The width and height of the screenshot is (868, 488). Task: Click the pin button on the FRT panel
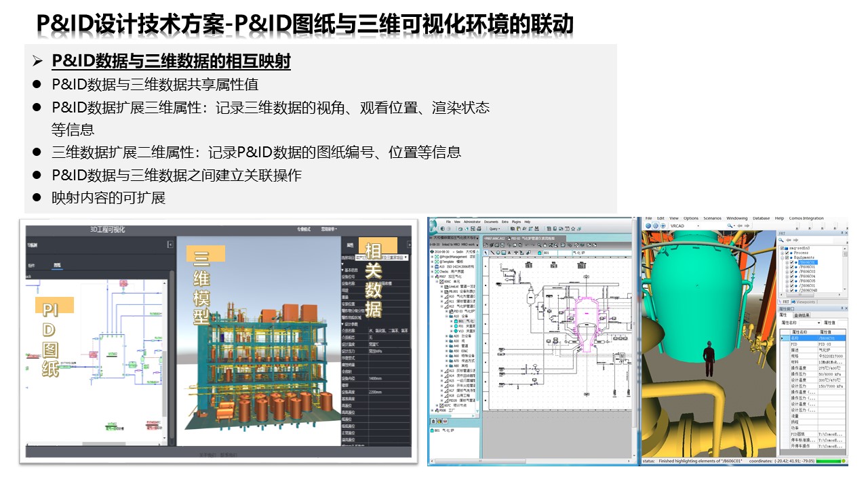[x=841, y=232]
